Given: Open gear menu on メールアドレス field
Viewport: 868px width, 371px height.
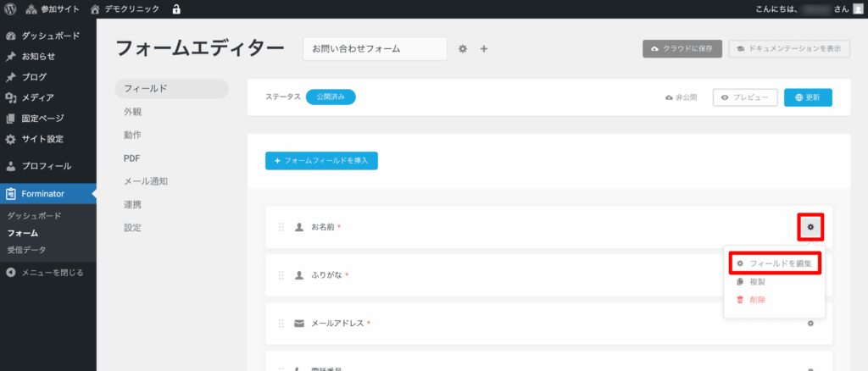Looking at the screenshot, I should point(810,323).
